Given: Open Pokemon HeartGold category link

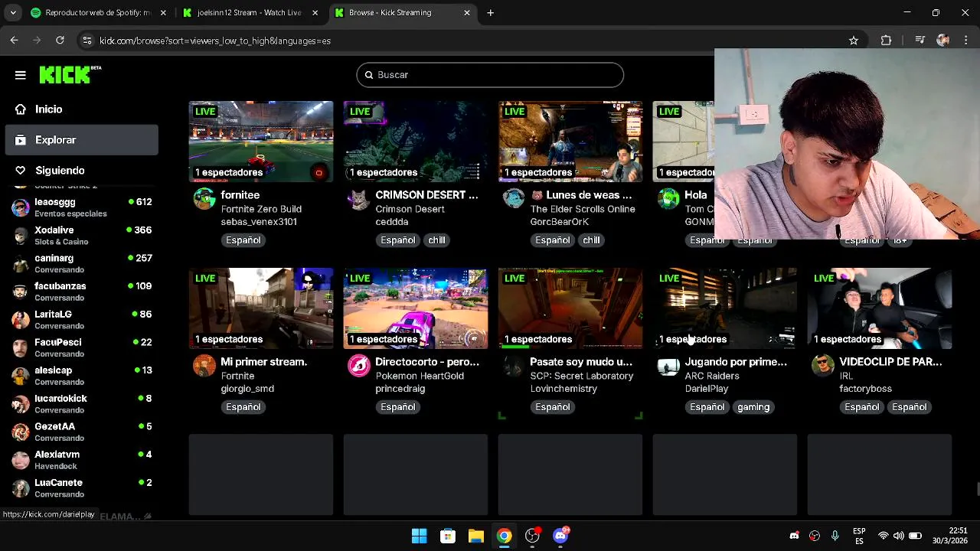Looking at the screenshot, I should (420, 376).
